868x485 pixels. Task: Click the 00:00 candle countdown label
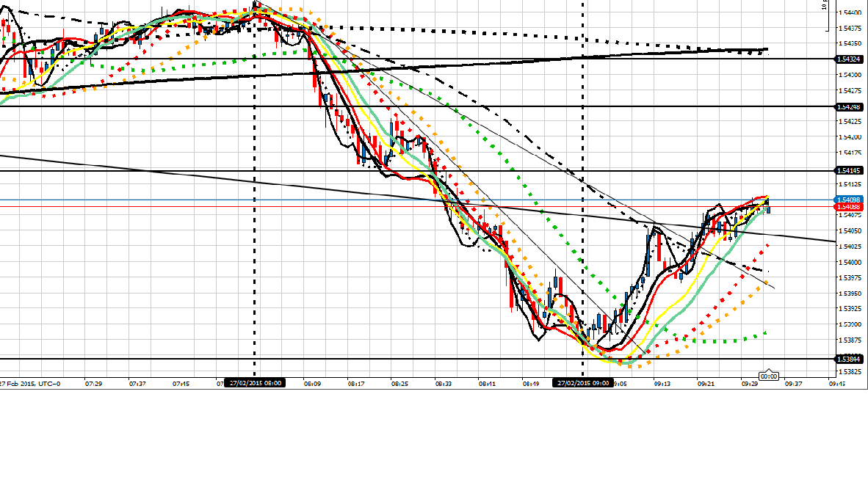coord(769,376)
